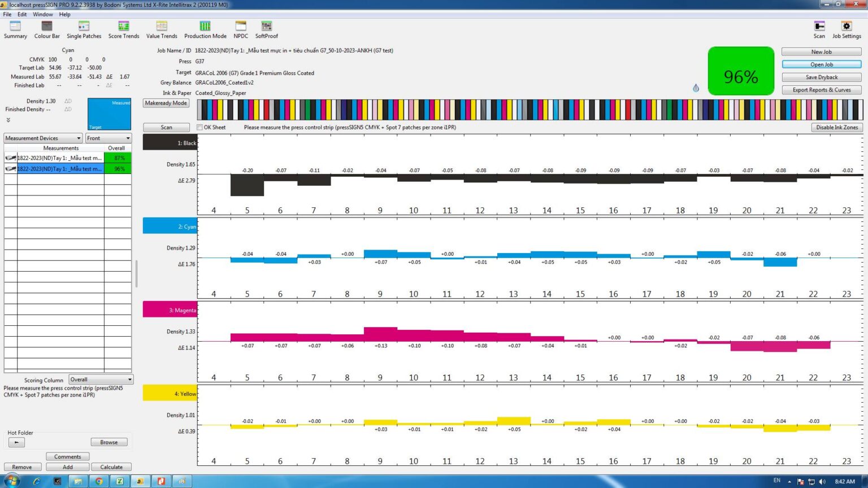This screenshot has width=868, height=488.
Task: Click the water drop icon beside score
Action: (x=696, y=88)
